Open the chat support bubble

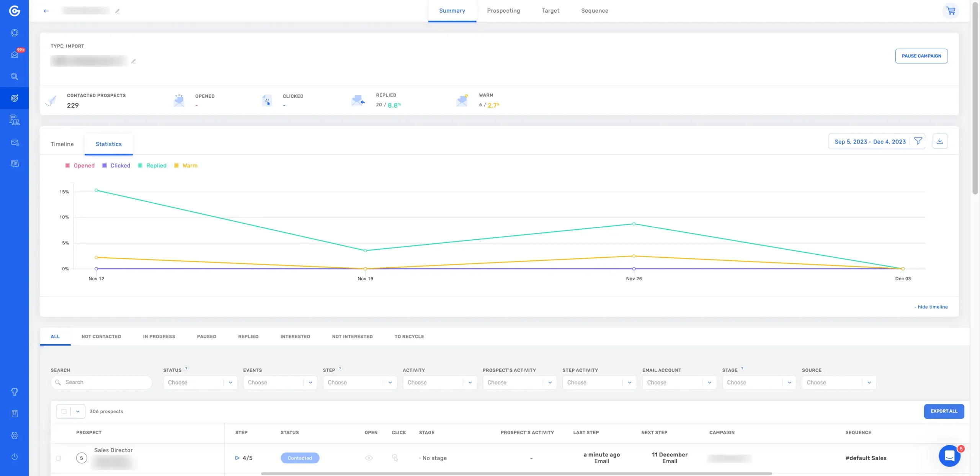coord(949,456)
